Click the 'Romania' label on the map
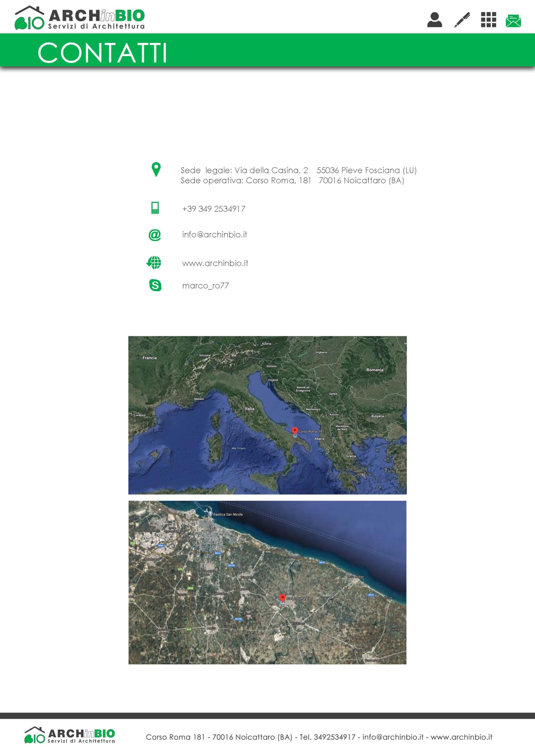Image resolution: width=535 pixels, height=756 pixels. [x=375, y=370]
